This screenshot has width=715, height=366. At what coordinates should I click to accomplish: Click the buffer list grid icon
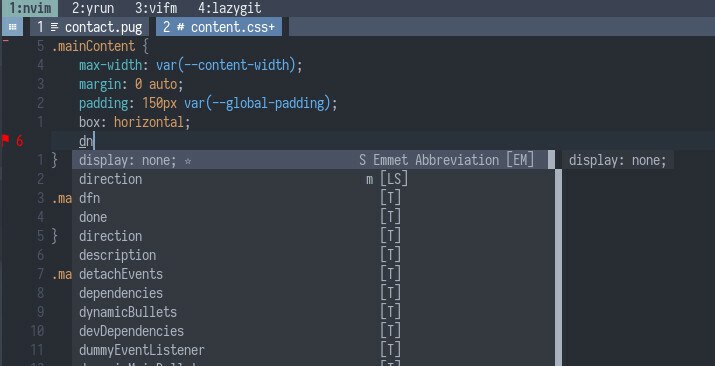tap(12, 27)
